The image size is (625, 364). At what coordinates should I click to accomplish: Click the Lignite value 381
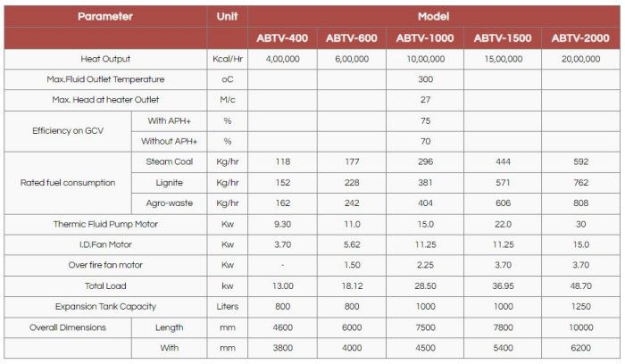(425, 183)
